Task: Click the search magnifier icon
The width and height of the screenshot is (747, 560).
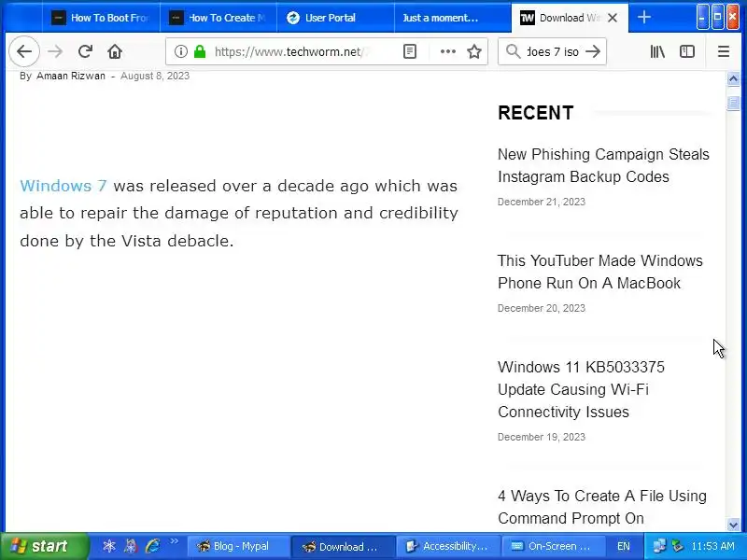Action: point(513,51)
